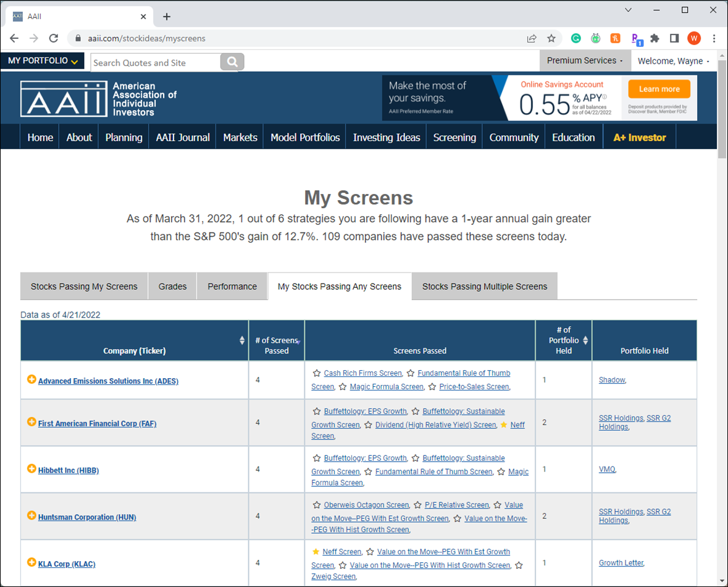Toggle star for Oberweis Octagon Screen

(317, 505)
